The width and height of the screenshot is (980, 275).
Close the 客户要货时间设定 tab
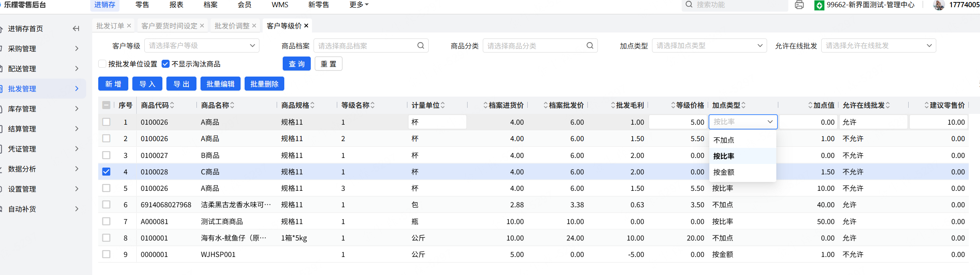coord(202,26)
